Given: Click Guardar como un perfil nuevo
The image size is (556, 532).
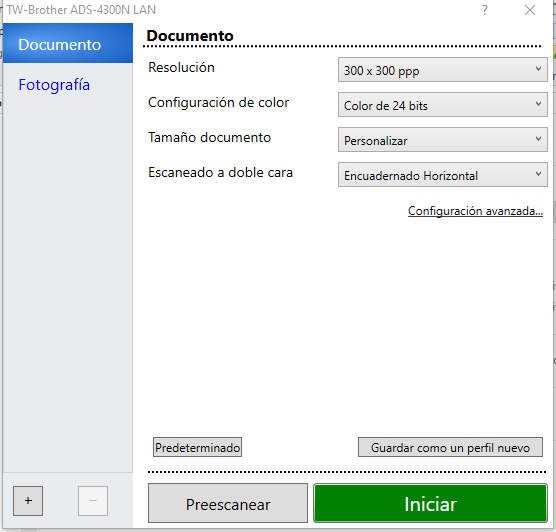Looking at the screenshot, I should point(450,447).
